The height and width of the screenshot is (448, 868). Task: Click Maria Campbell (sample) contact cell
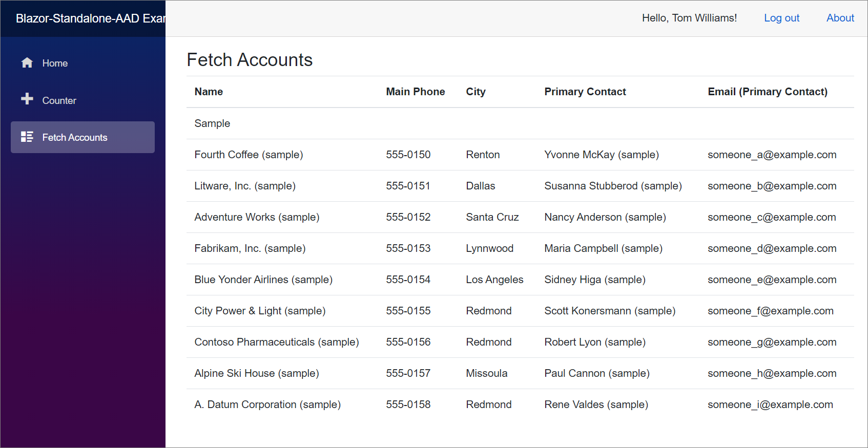coord(603,248)
